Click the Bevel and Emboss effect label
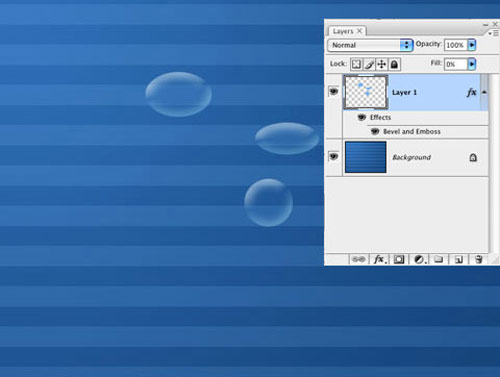 [412, 131]
